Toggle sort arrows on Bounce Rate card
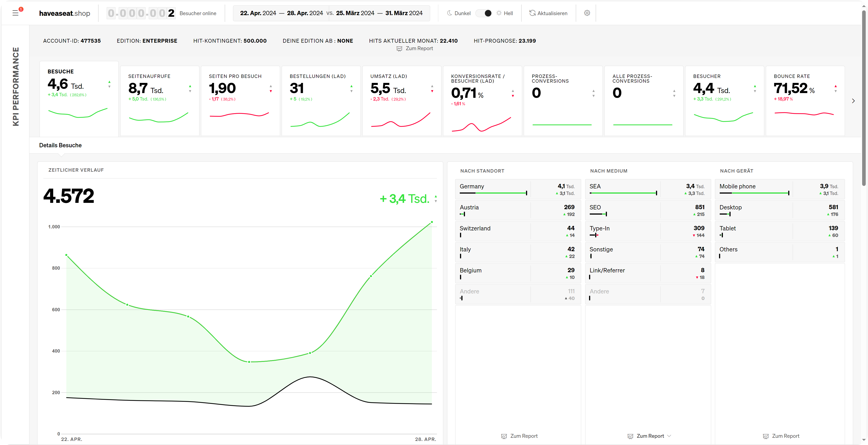The height and width of the screenshot is (445, 868). pos(835,89)
